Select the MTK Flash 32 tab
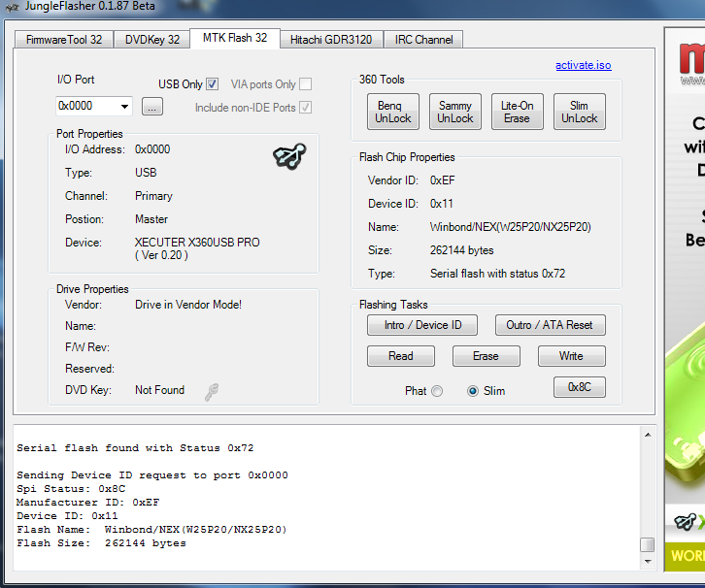This screenshot has height=588, width=705. click(x=235, y=38)
